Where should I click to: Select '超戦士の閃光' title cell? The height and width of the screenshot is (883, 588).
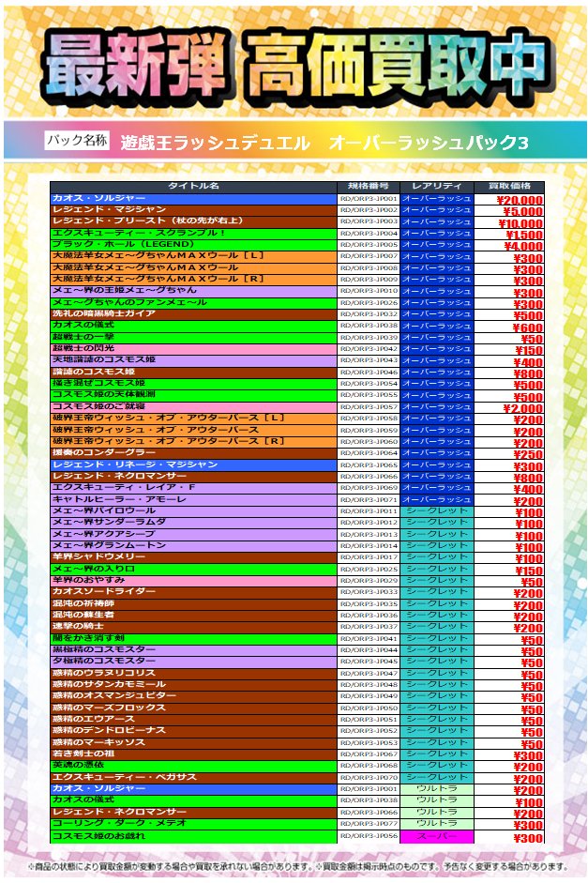click(x=193, y=349)
